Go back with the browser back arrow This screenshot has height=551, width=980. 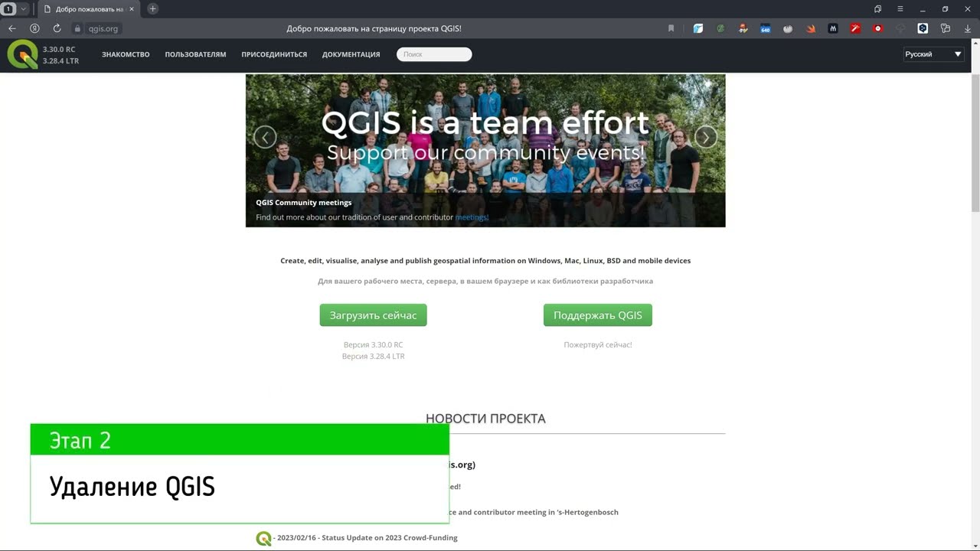point(12,28)
